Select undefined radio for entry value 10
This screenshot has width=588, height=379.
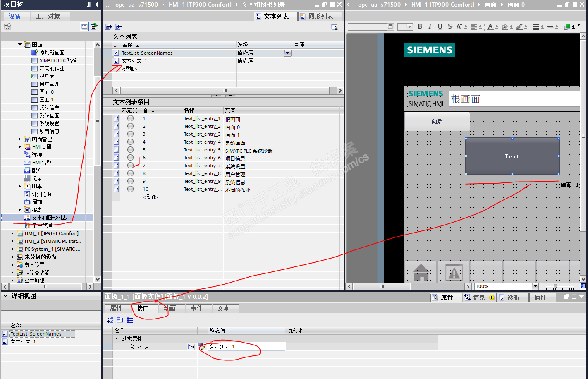130,189
